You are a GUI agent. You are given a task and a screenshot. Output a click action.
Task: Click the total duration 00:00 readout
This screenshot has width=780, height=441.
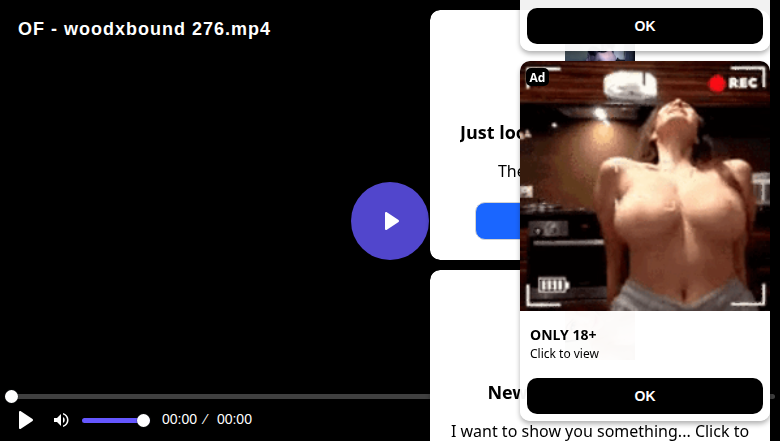point(234,419)
